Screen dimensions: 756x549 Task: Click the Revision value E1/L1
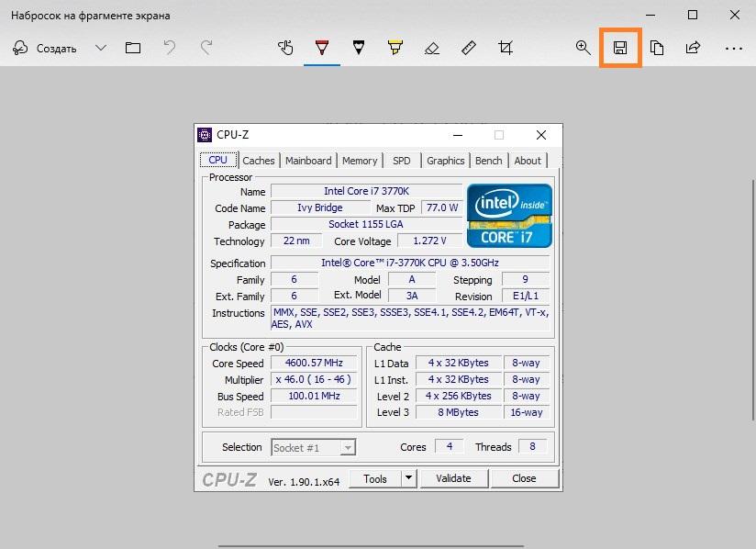coord(526,296)
